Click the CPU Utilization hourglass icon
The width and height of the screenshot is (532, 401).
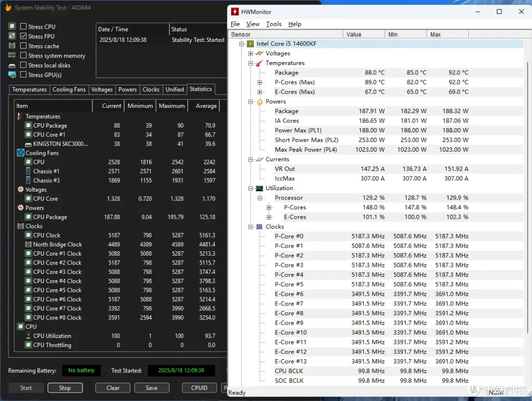coord(29,336)
